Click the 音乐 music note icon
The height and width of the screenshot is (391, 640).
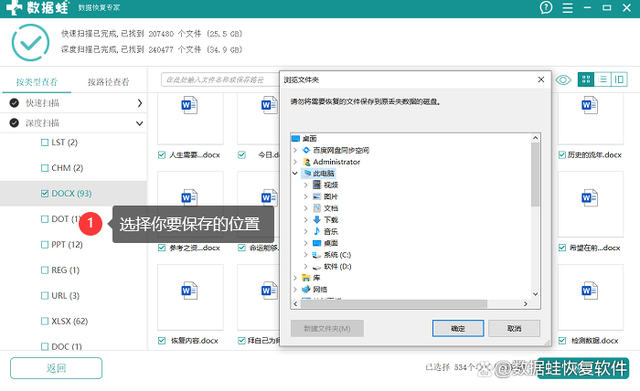click(x=317, y=231)
